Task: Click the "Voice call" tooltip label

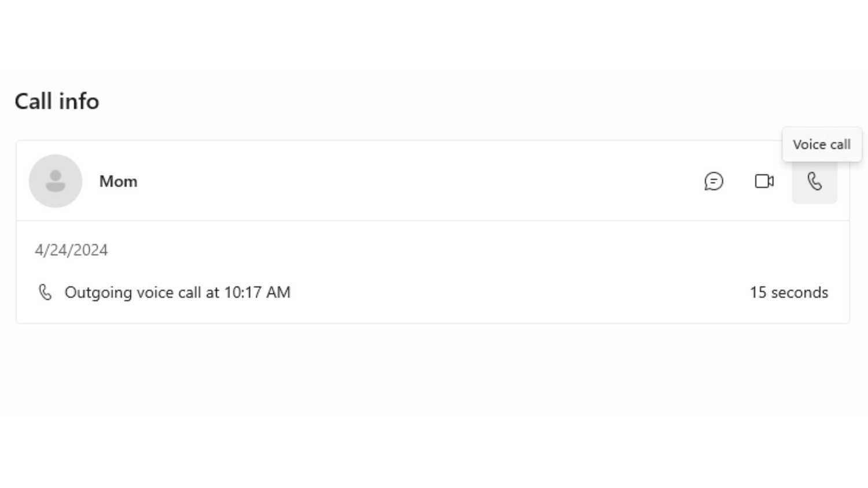Action: point(821,145)
